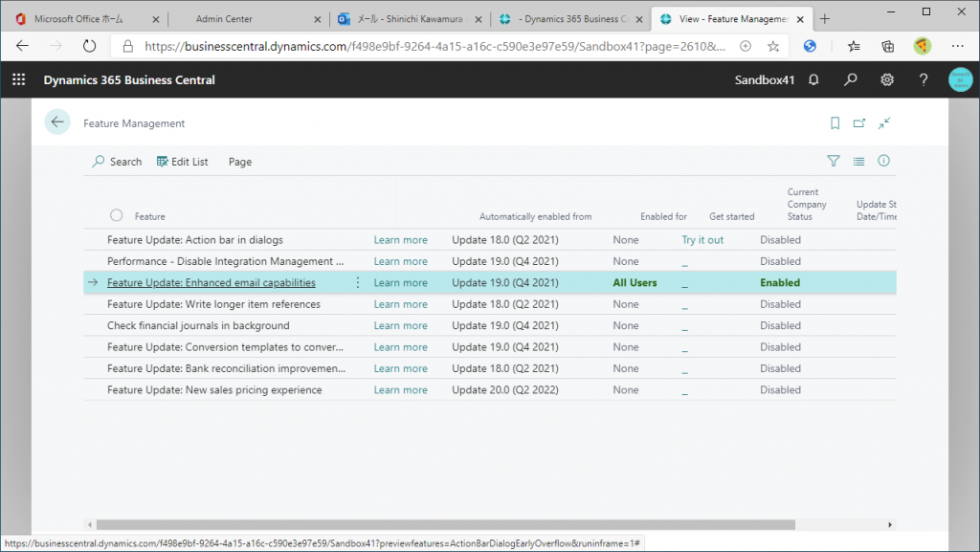This screenshot has height=552, width=980.
Task: Open the user account avatar
Action: [960, 80]
